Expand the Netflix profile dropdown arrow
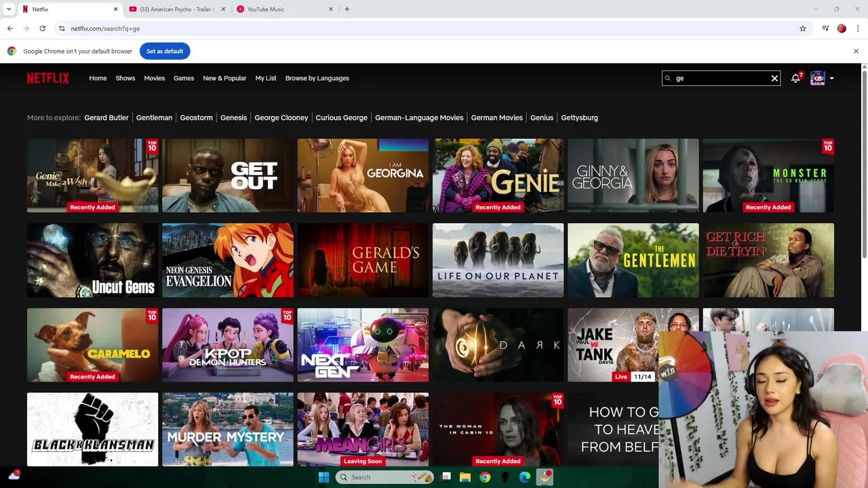Image resolution: width=868 pixels, height=488 pixels. pos(831,78)
